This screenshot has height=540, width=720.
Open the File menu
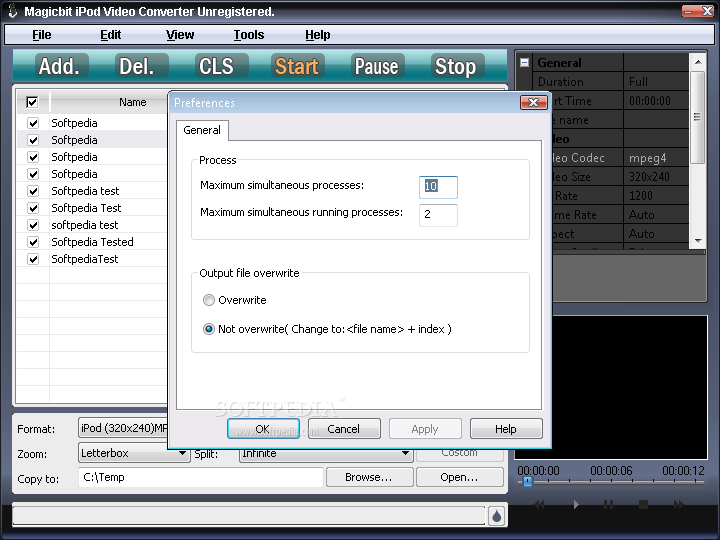[42, 35]
